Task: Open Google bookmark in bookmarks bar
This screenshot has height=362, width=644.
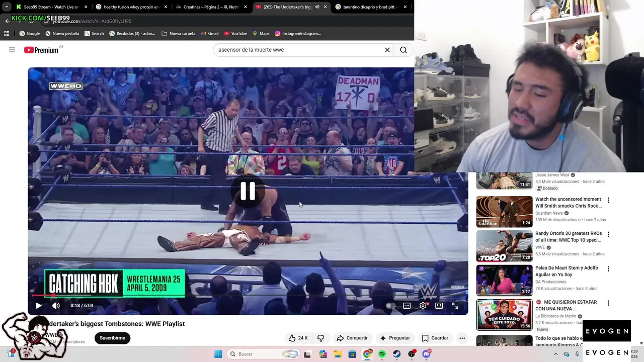Action: [30, 34]
